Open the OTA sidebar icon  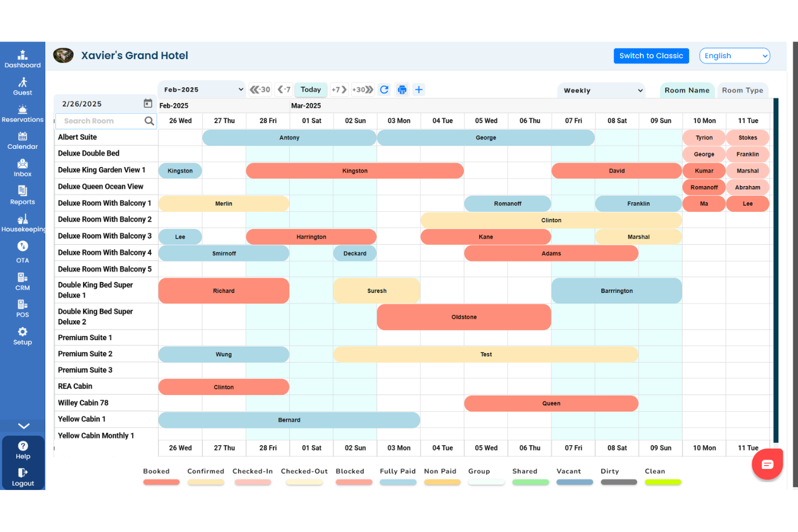[23, 246]
